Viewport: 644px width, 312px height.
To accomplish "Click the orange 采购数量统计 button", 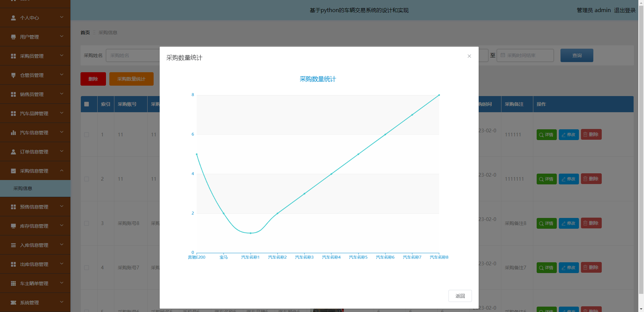I will pyautogui.click(x=131, y=79).
